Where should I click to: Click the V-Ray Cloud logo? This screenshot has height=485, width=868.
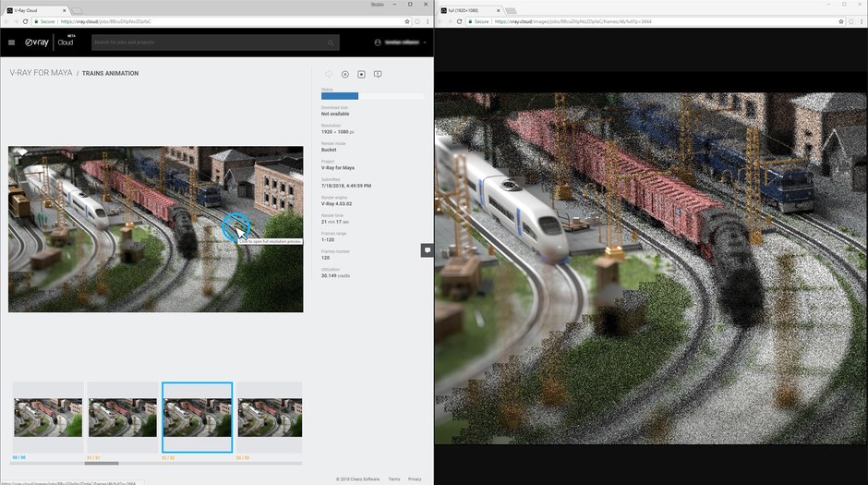49,42
